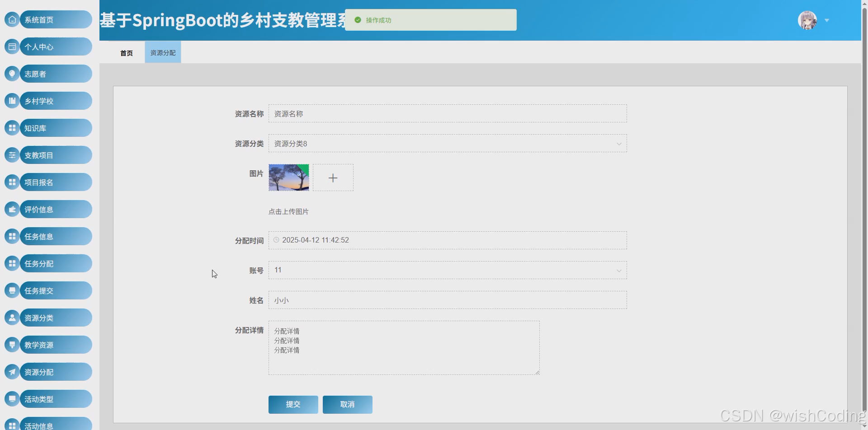Open the 个人中心 personal center icon
The image size is (868, 430).
(12, 47)
